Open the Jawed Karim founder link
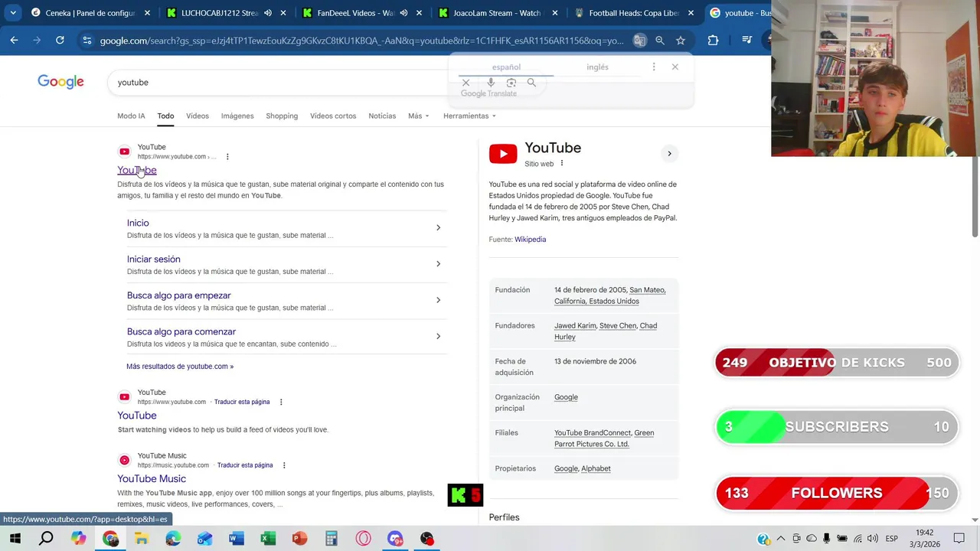980x551 pixels. [575, 326]
